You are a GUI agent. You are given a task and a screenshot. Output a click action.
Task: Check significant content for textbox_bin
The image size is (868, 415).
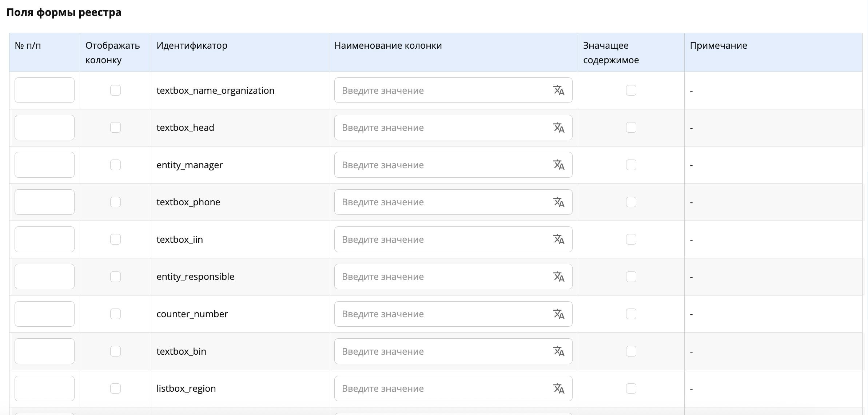click(631, 351)
